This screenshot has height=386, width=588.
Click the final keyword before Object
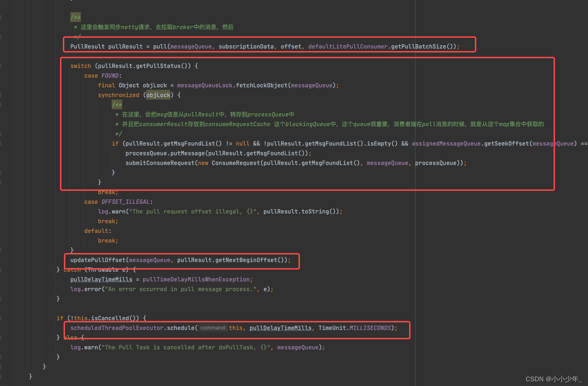[107, 85]
